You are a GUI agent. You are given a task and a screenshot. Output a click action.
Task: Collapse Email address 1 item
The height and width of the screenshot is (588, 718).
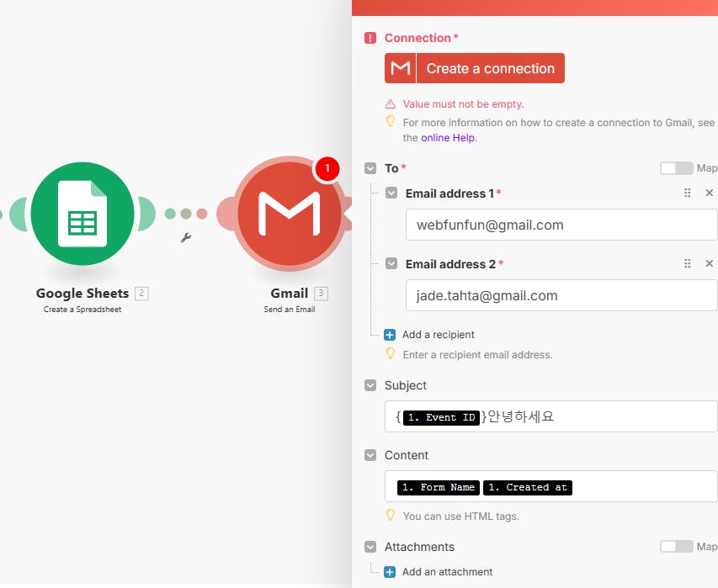[391, 193]
